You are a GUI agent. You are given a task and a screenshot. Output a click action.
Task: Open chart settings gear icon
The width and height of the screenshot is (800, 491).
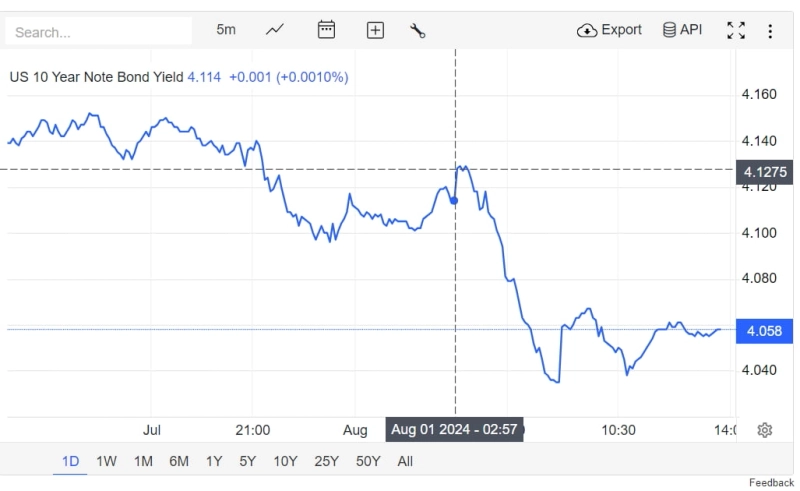(x=765, y=430)
